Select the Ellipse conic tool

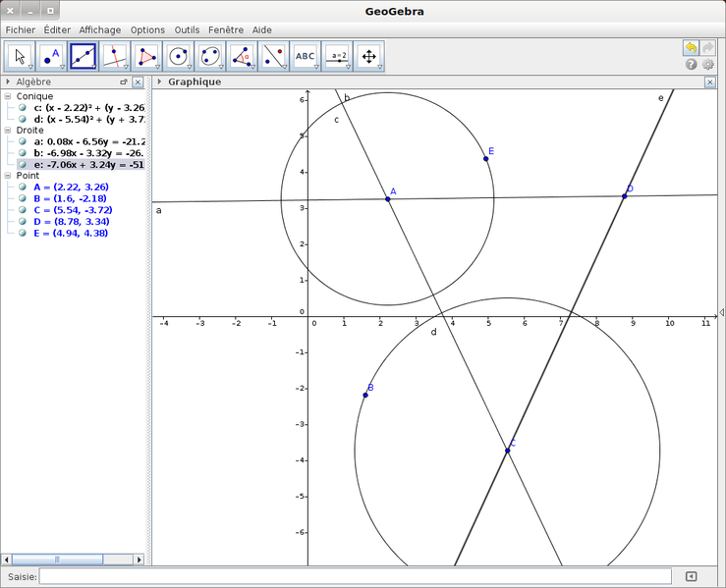pyautogui.click(x=210, y=57)
